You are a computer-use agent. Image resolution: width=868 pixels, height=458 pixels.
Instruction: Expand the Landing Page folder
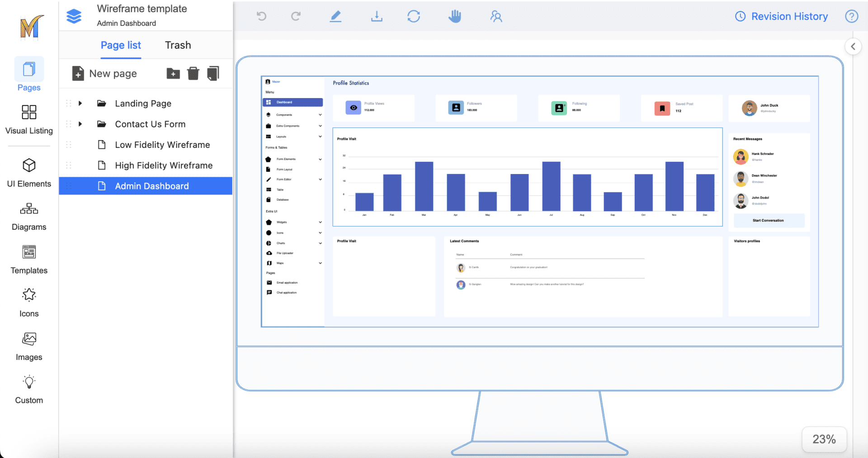coord(80,103)
